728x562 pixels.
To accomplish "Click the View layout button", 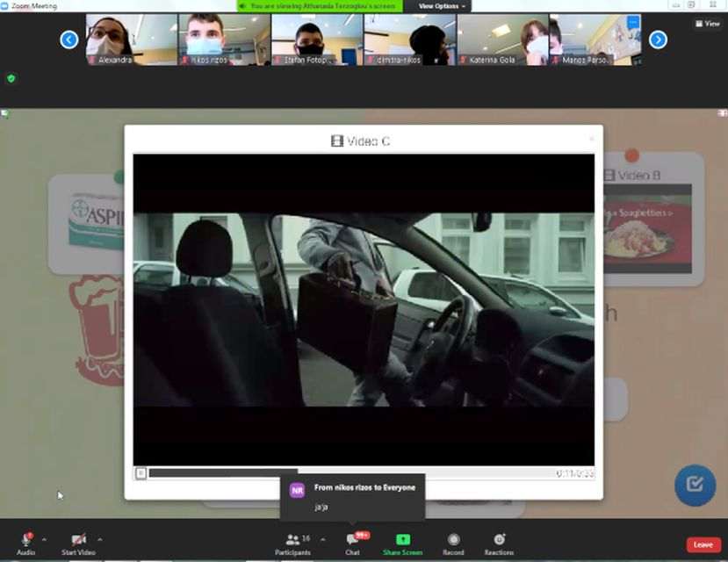I will coord(708,23).
